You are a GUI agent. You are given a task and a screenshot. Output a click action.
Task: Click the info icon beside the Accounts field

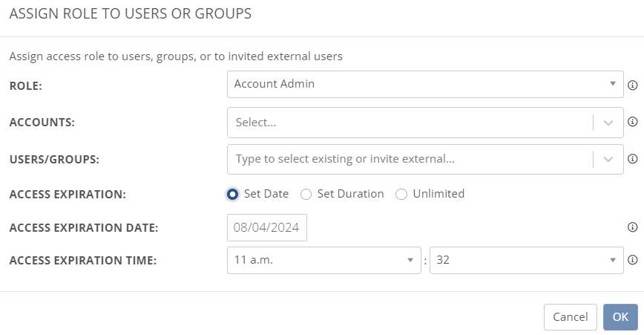coord(632,122)
